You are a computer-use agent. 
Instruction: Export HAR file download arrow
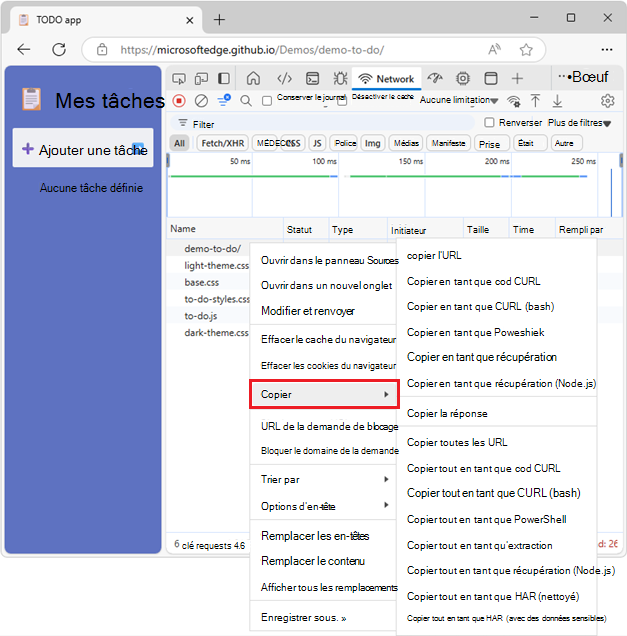click(557, 101)
